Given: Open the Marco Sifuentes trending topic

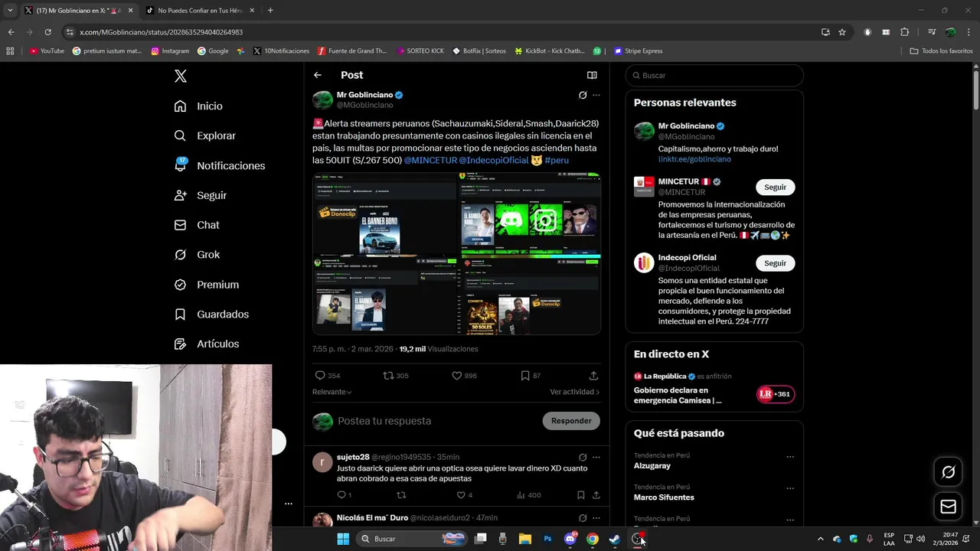Looking at the screenshot, I should pos(664,497).
